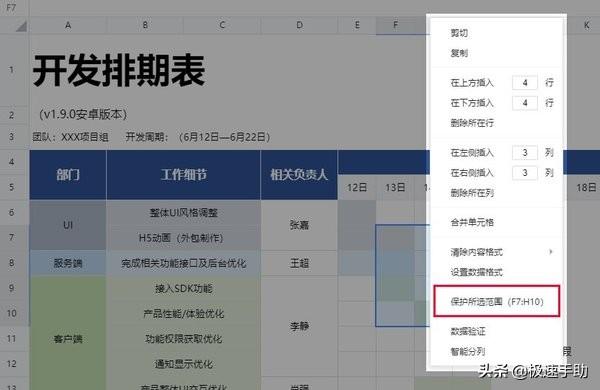
Task: Click 在上方插入 menu entry
Action: (472, 83)
